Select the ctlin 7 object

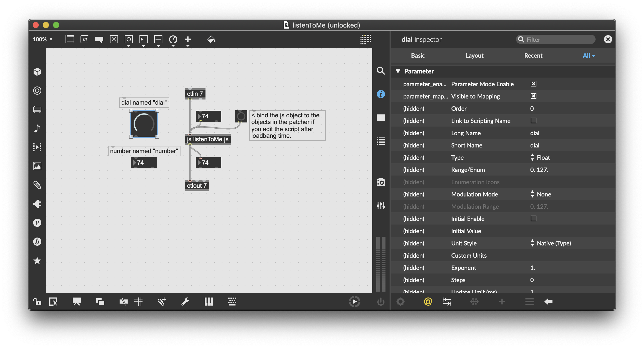(195, 94)
